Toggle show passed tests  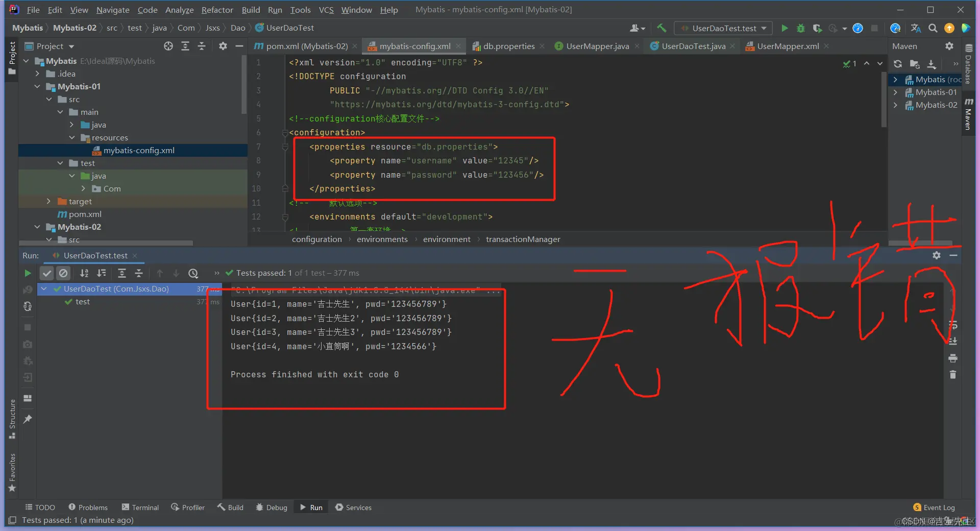coord(47,273)
